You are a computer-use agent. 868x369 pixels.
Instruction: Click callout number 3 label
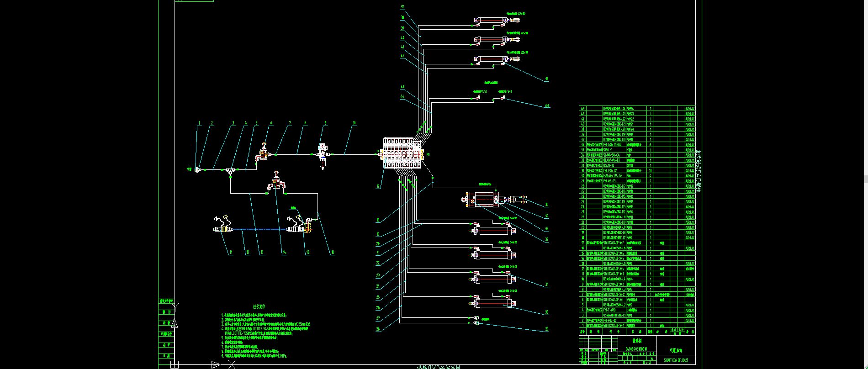[233, 123]
